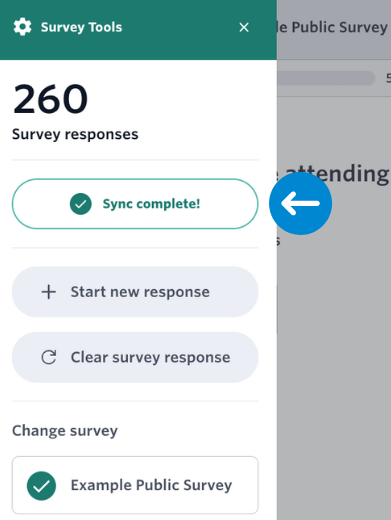This screenshot has width=391, height=520.
Task: Click the grey overlay below the arrow
Action: (333, 367)
